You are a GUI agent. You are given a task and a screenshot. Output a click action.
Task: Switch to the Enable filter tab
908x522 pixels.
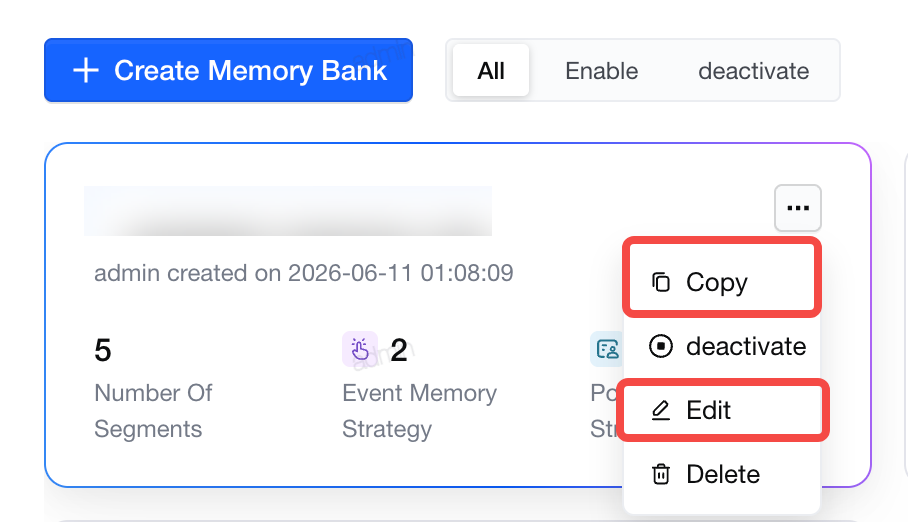(x=602, y=71)
